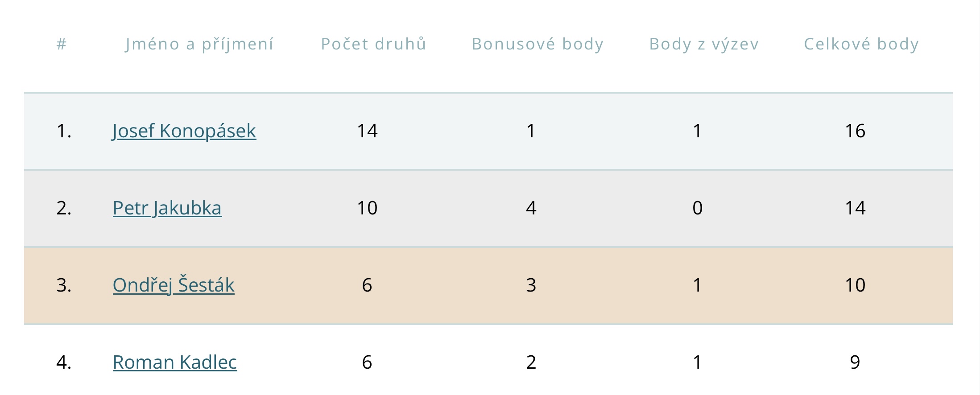
Task: Select Petr Jakubka's species count of 10
Action: (367, 208)
